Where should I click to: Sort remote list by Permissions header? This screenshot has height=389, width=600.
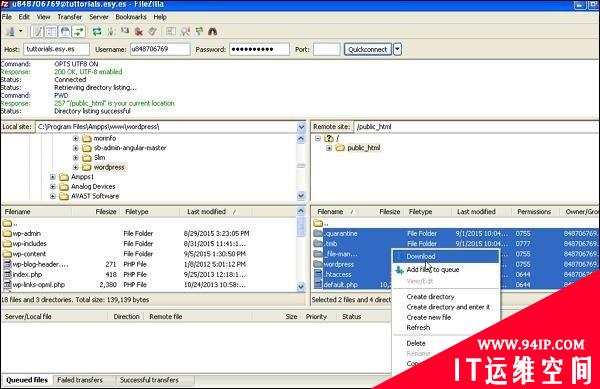click(534, 212)
